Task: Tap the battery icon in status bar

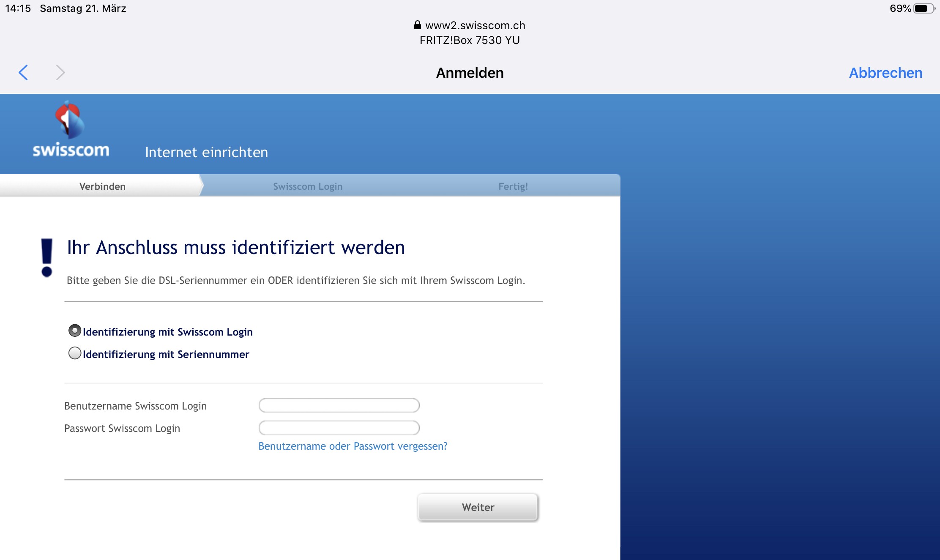Action: 923,8
